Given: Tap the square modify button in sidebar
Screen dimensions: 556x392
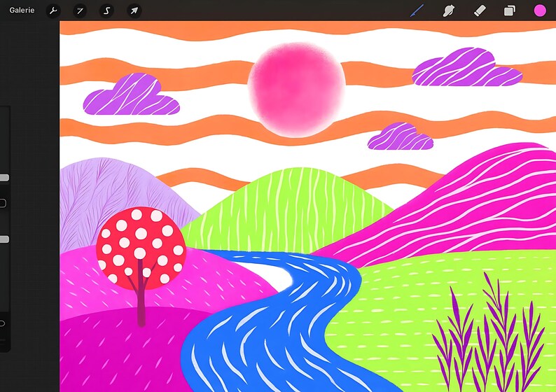Looking at the screenshot, I should click(3, 203).
